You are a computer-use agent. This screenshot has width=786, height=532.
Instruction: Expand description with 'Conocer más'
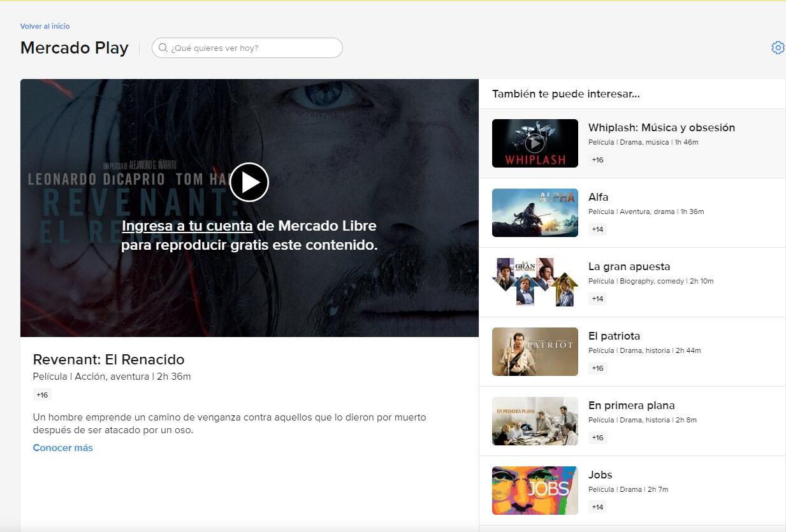[x=62, y=448]
